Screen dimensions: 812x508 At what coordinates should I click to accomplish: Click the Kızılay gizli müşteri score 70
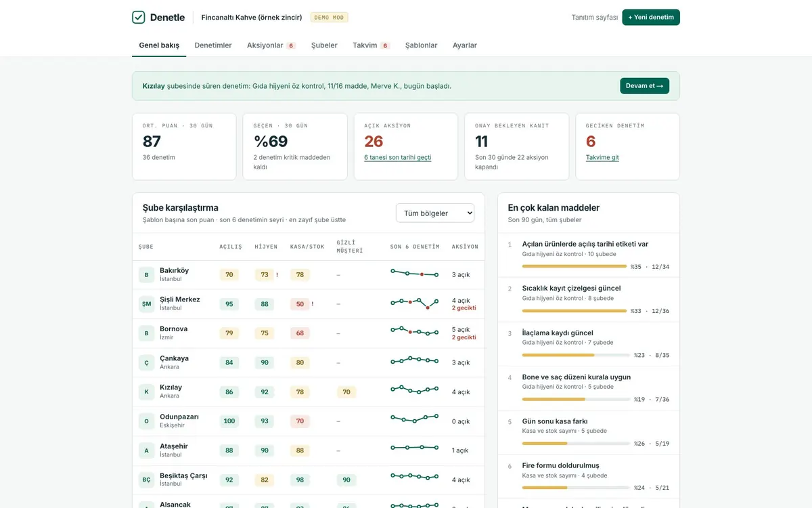pos(346,391)
